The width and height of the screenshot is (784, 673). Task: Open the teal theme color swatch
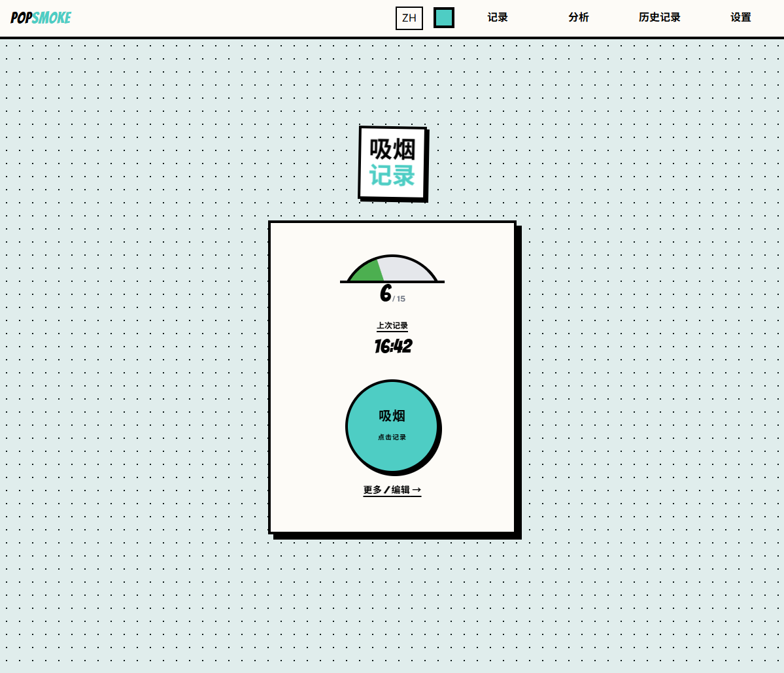point(444,18)
